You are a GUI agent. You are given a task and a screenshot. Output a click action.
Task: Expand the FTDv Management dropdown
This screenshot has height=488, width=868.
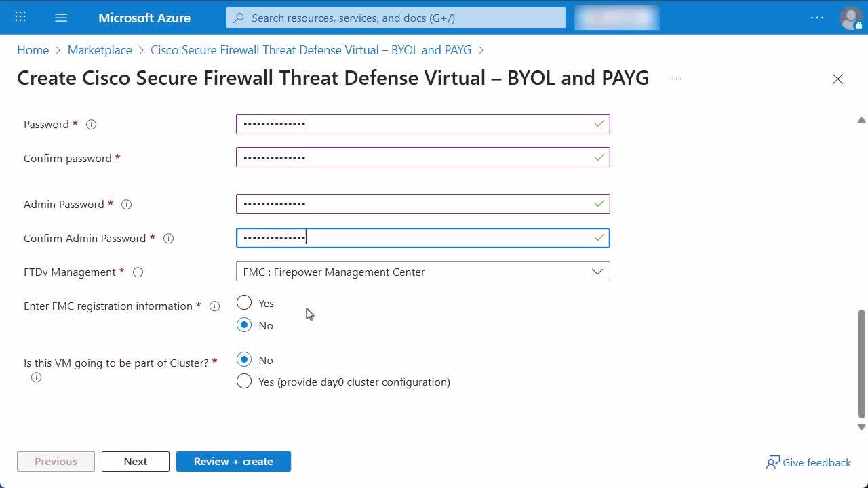click(x=422, y=272)
